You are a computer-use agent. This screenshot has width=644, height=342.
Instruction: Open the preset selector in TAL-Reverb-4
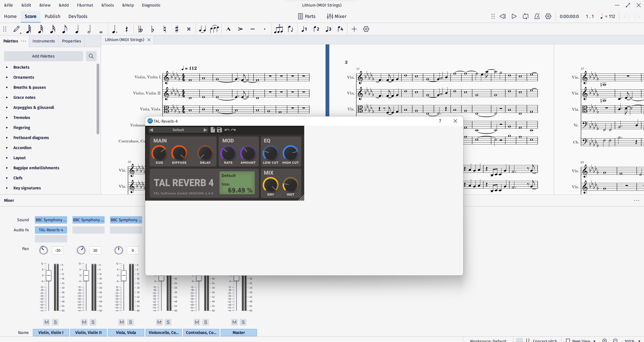point(178,130)
